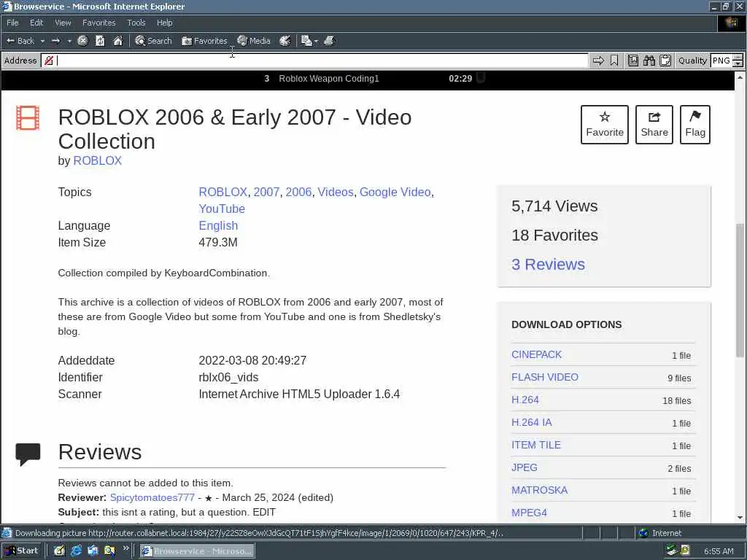
Task: Open the Help menu
Action: tap(164, 23)
